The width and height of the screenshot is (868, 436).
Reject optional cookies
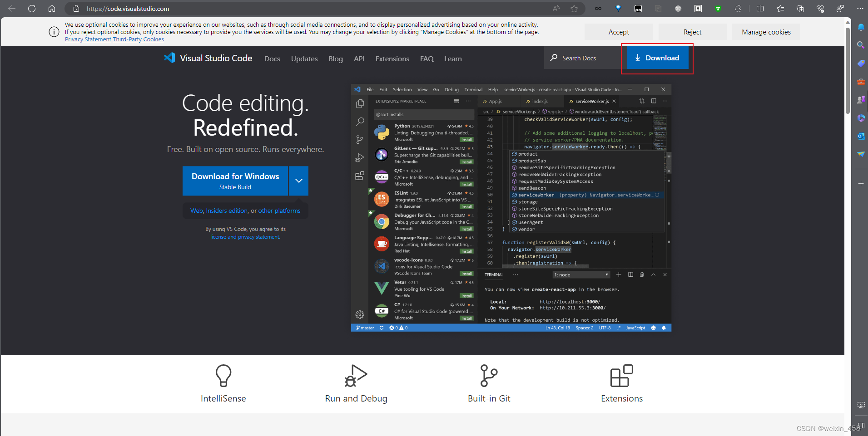pyautogui.click(x=692, y=32)
